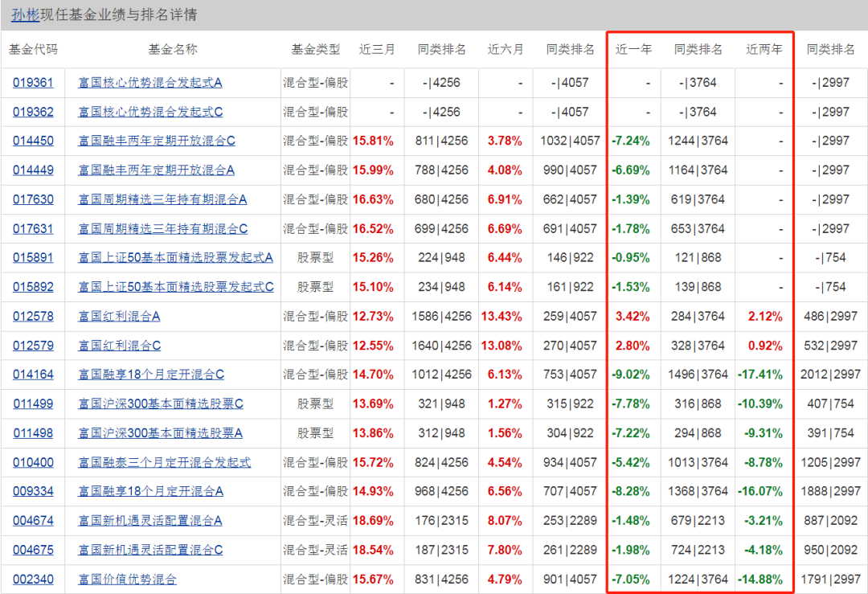Click the 基金名称 column header
Viewport: 868px width, 594px height.
tap(173, 49)
